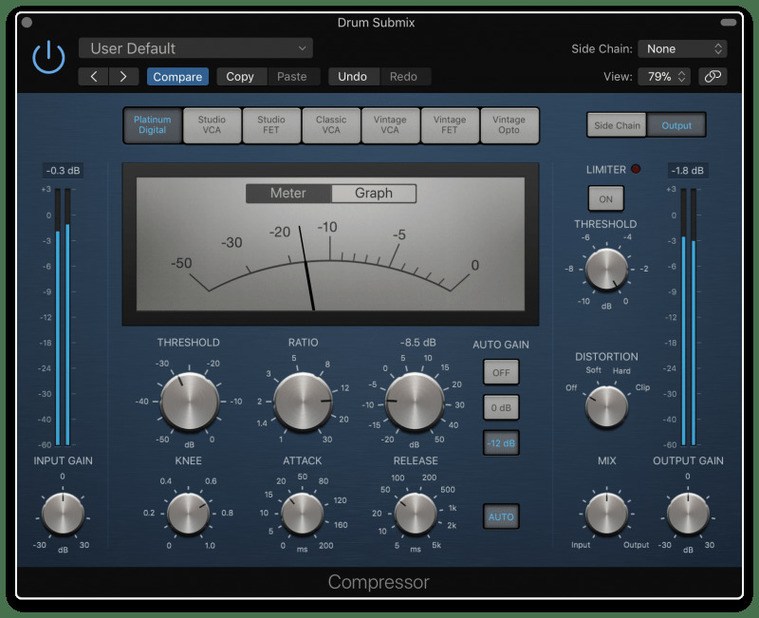Click the gray close dot at top-left
The width and height of the screenshot is (759, 618).
pyautogui.click(x=27, y=22)
